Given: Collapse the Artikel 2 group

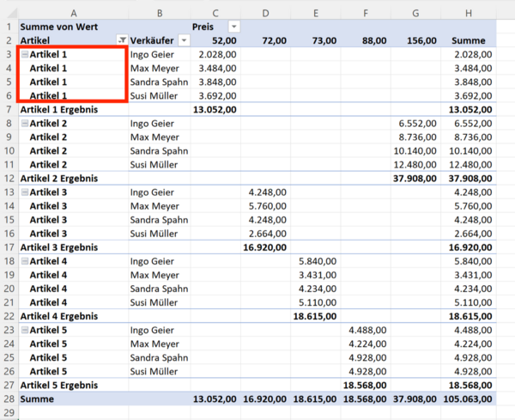Looking at the screenshot, I should (x=25, y=124).
